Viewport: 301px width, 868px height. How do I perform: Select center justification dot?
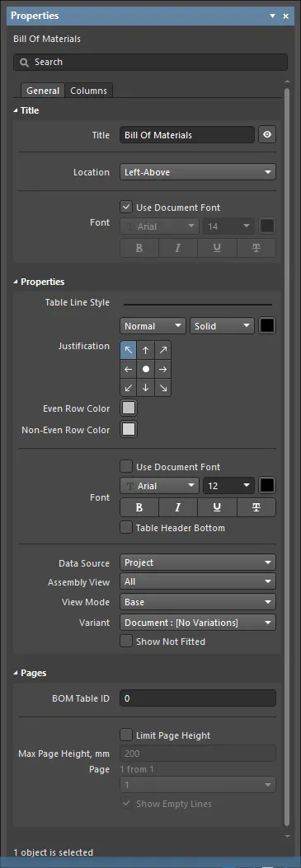(x=146, y=369)
